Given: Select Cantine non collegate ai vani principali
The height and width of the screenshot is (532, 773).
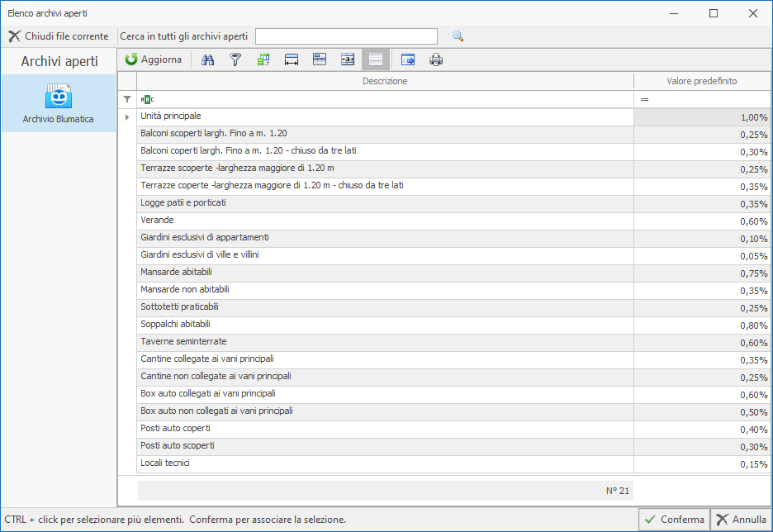Looking at the screenshot, I should click(x=385, y=378).
